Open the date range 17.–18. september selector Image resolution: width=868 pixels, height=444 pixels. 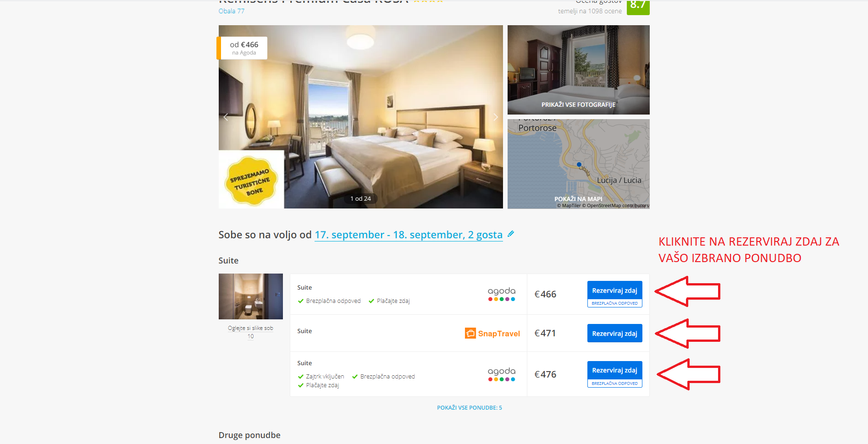[409, 235]
